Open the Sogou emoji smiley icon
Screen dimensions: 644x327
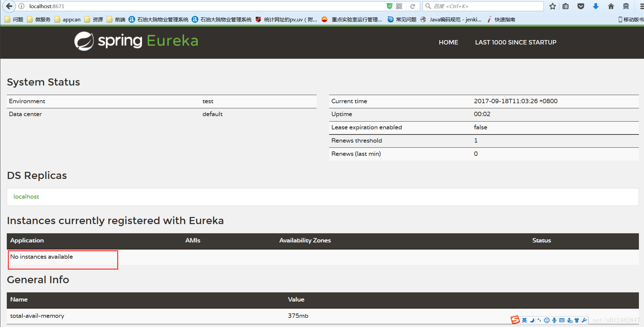(x=547, y=320)
